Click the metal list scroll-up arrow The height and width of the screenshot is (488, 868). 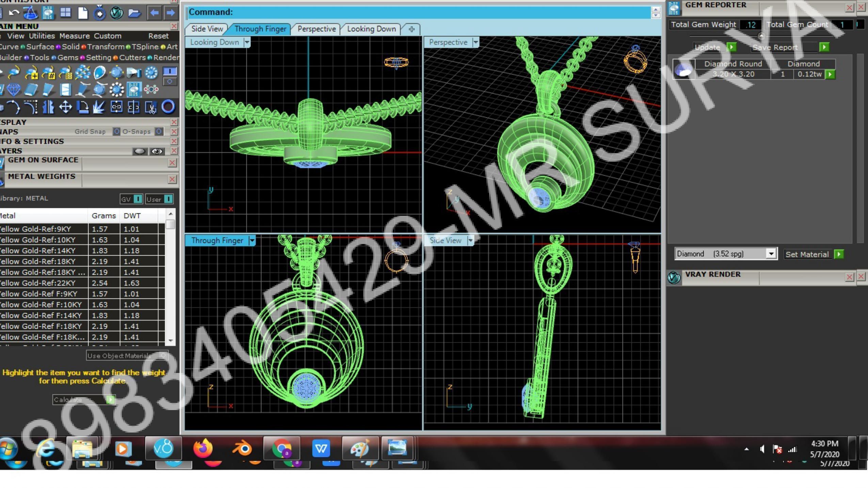click(171, 214)
